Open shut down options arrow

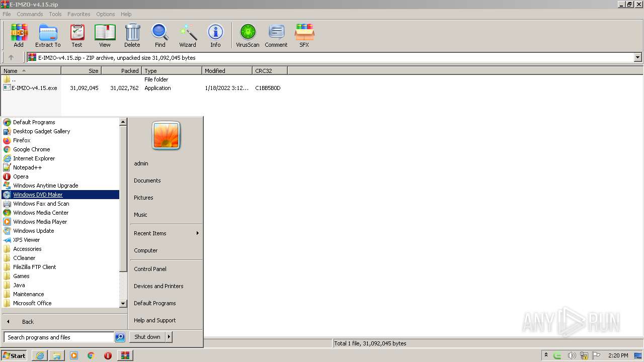(169, 337)
